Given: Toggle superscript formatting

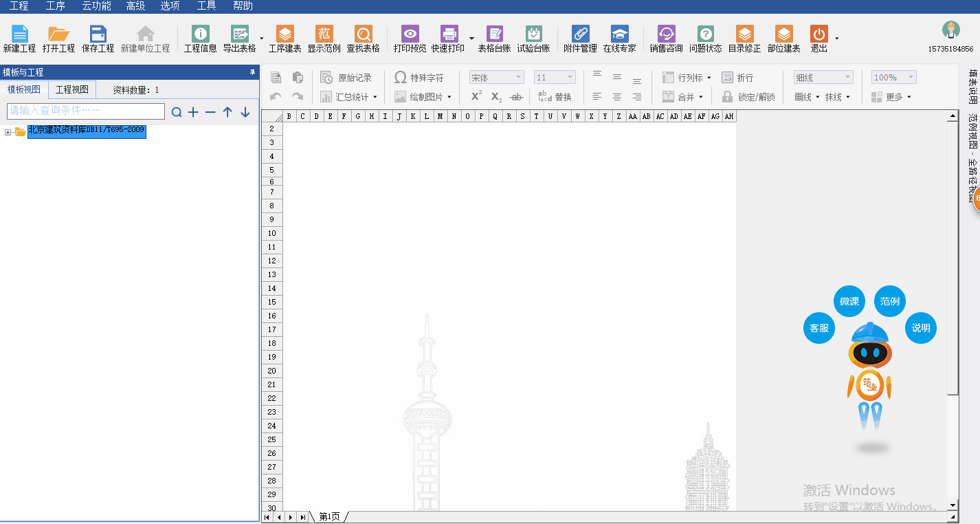Looking at the screenshot, I should pos(476,97).
